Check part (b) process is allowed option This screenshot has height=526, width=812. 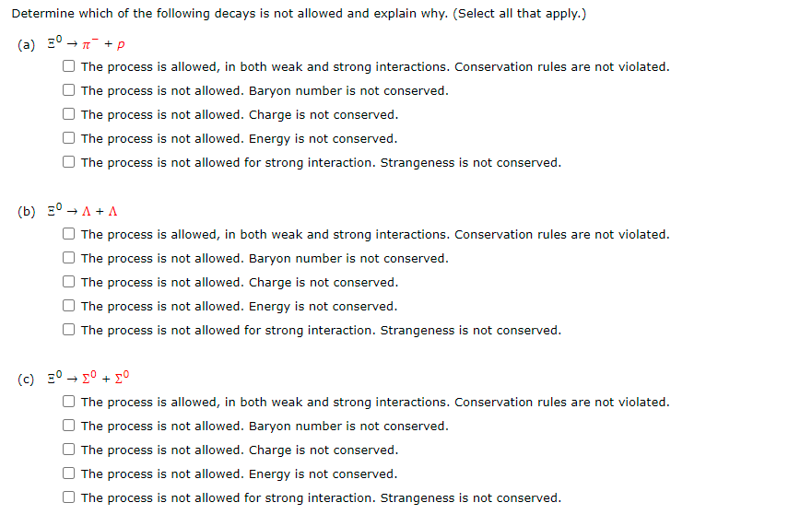coord(68,234)
